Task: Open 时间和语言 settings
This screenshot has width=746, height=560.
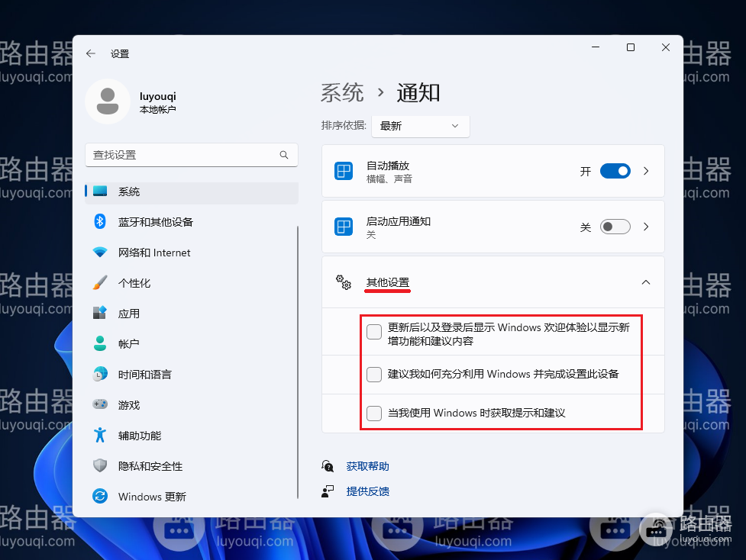Action: tap(192, 374)
